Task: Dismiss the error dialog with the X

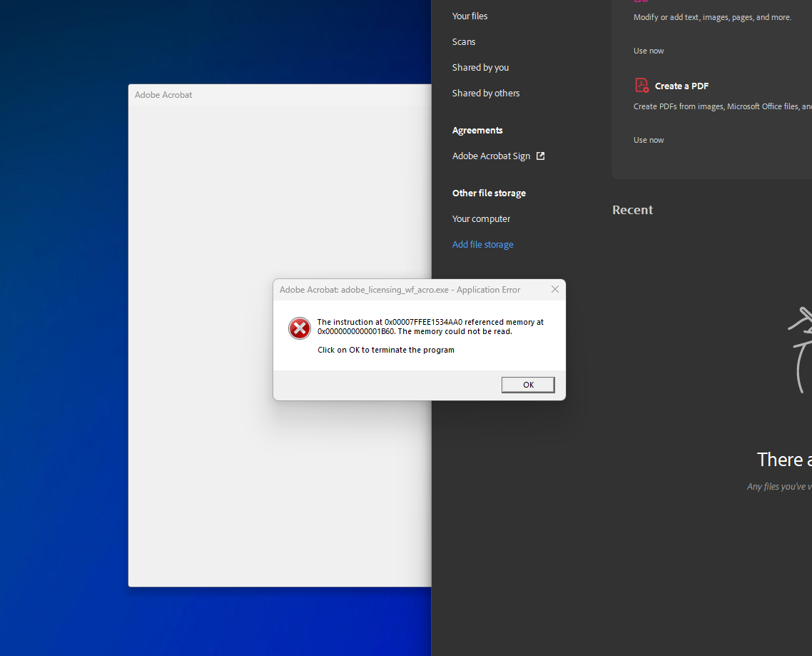Action: pyautogui.click(x=554, y=289)
